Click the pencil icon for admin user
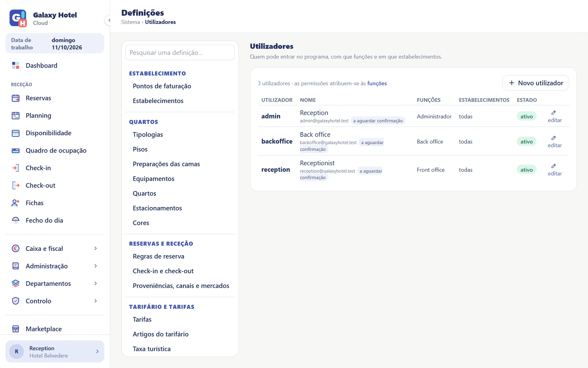This screenshot has height=368, width=588. [x=553, y=113]
